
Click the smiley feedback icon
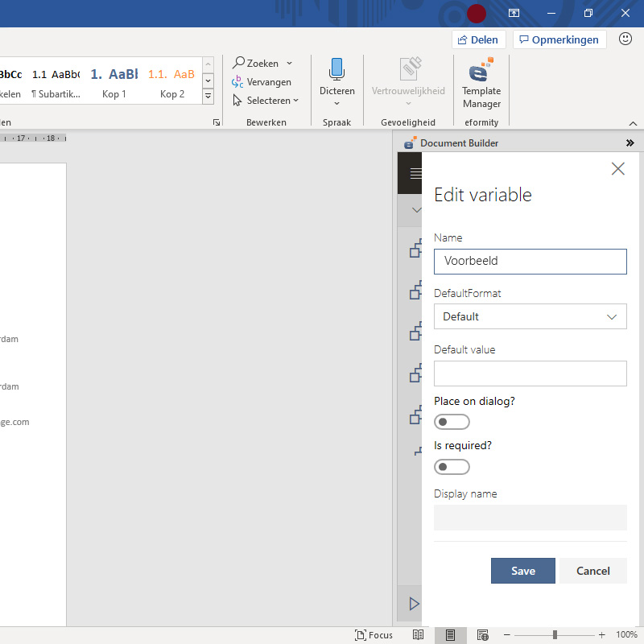[625, 39]
